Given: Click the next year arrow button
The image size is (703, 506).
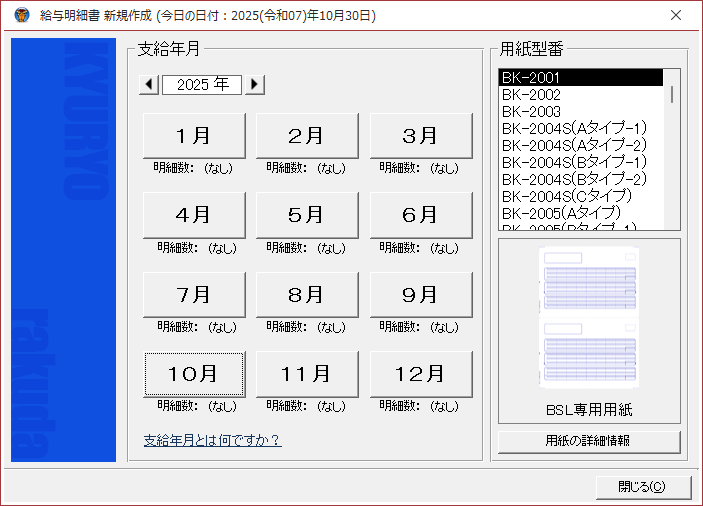Looking at the screenshot, I should (x=255, y=85).
